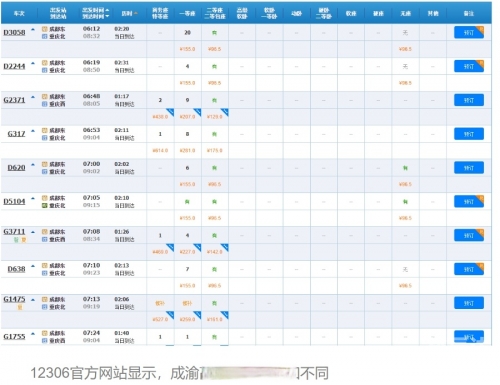Book train D638 with 预订 button
This screenshot has height=385, width=500.
(x=469, y=269)
